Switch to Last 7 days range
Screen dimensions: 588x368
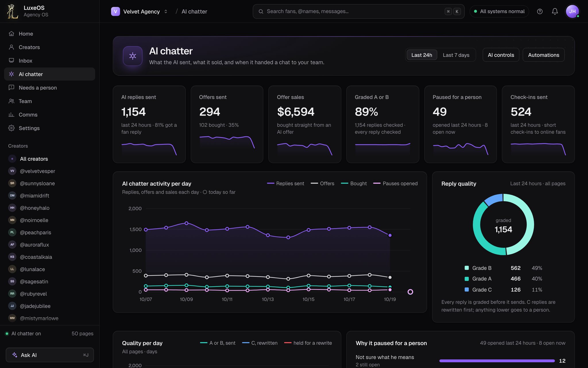[456, 55]
